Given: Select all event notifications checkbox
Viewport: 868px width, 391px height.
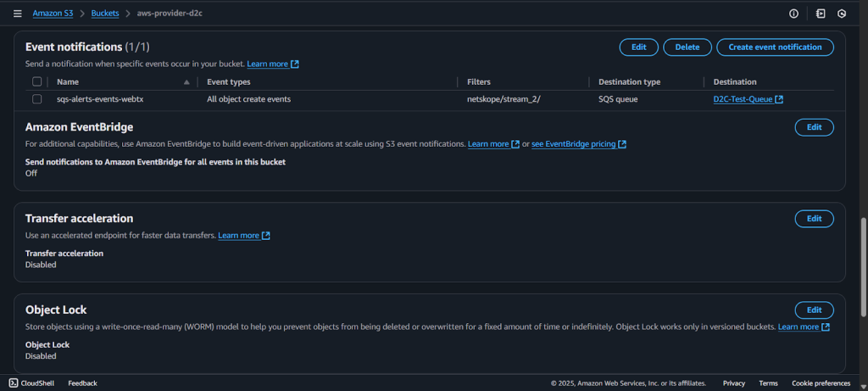Looking at the screenshot, I should coord(37,82).
